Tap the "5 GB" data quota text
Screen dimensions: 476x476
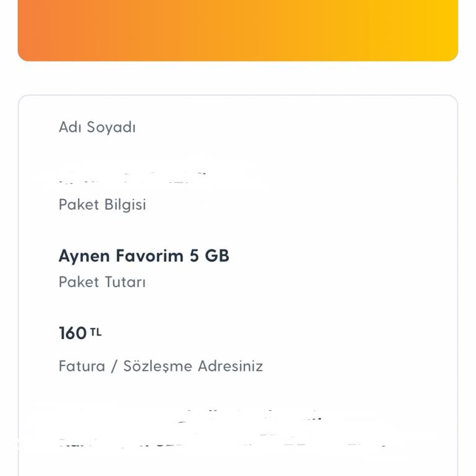209,256
